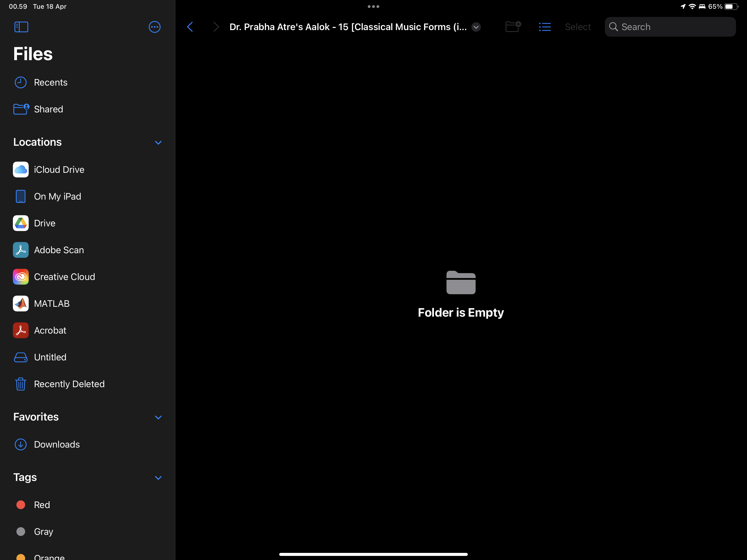Viewport: 747px width, 560px height.
Task: Open the Recents view
Action: 50,82
